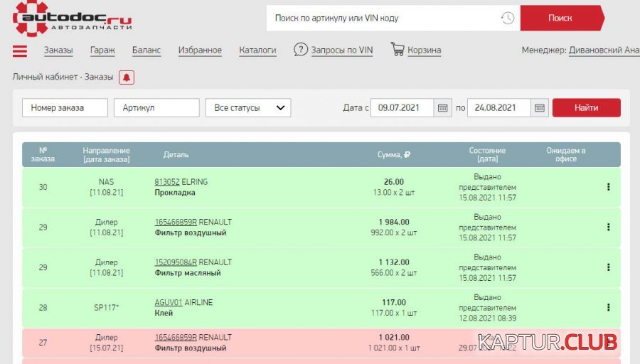Open actions menu for AIRLINE Клей row
Image resolution: width=640 pixels, height=364 pixels.
point(608,307)
